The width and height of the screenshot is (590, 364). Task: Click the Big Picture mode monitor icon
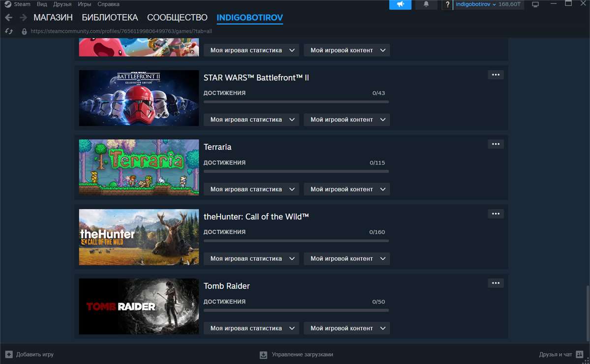click(535, 4)
